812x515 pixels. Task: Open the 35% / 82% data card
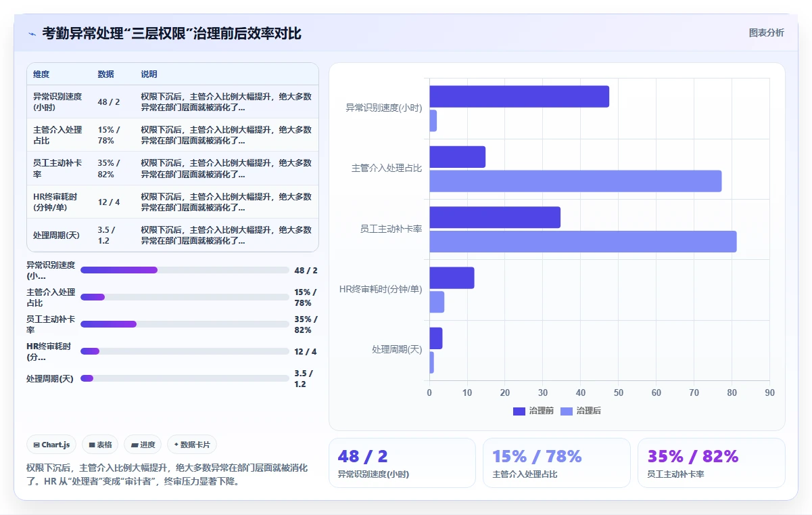pyautogui.click(x=711, y=463)
